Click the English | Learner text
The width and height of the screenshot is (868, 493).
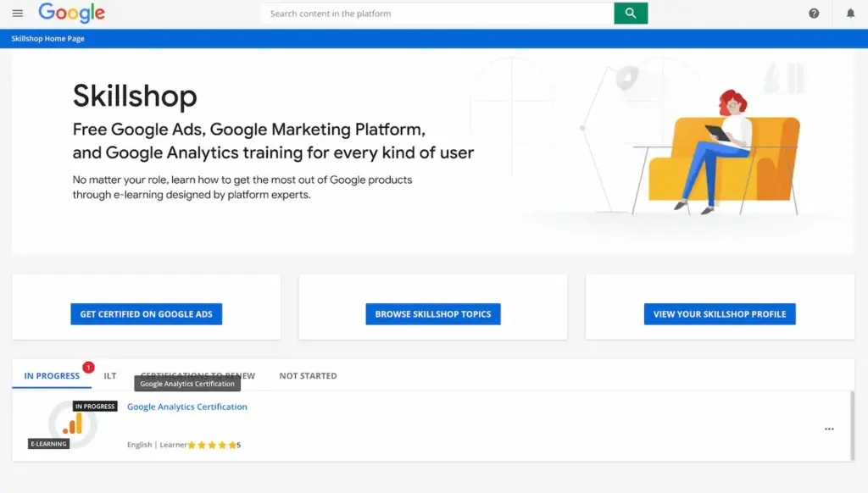(157, 445)
